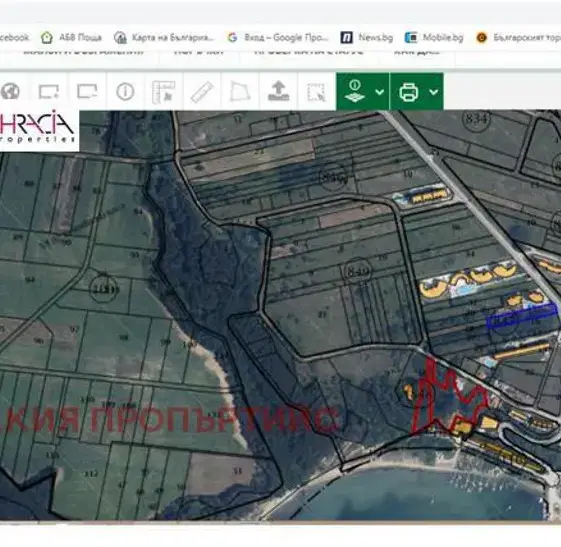
Task: Click the News.bg favicon
Action: click(x=346, y=38)
